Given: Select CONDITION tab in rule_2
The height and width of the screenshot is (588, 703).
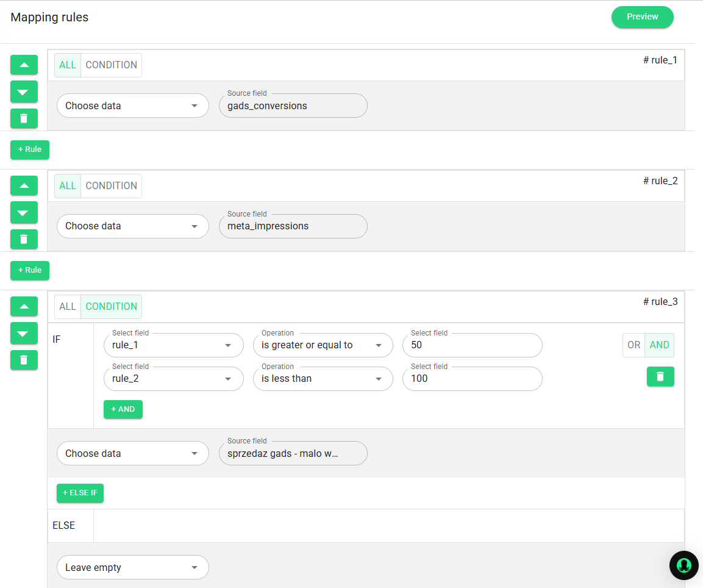Looking at the screenshot, I should (x=111, y=186).
